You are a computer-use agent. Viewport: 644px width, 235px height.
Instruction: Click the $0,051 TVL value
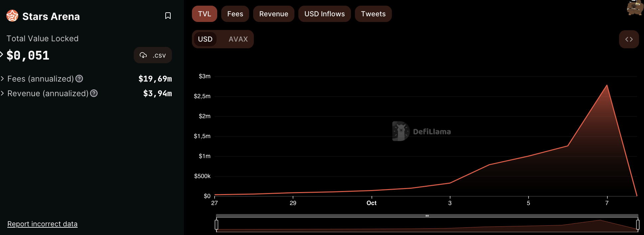pyautogui.click(x=28, y=55)
